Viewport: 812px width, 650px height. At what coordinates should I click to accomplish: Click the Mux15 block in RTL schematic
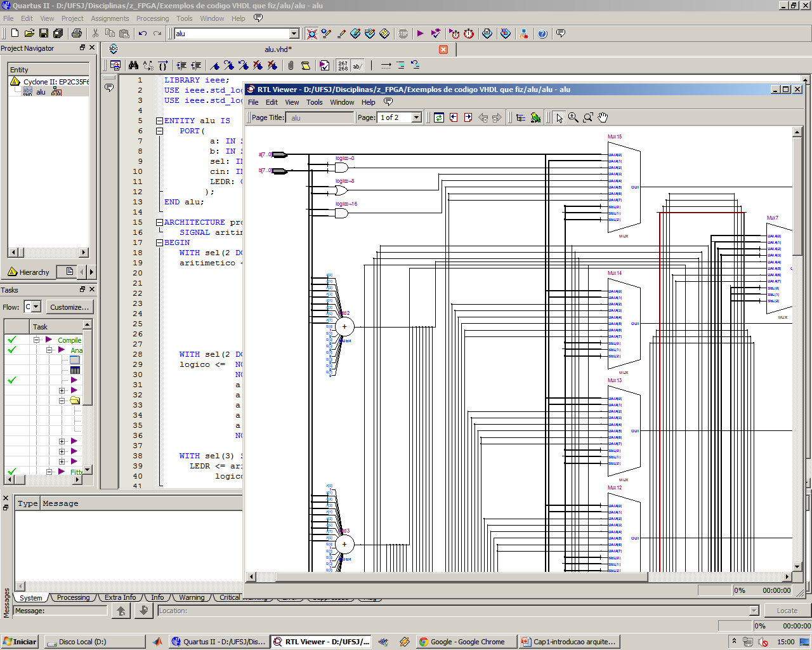624,187
